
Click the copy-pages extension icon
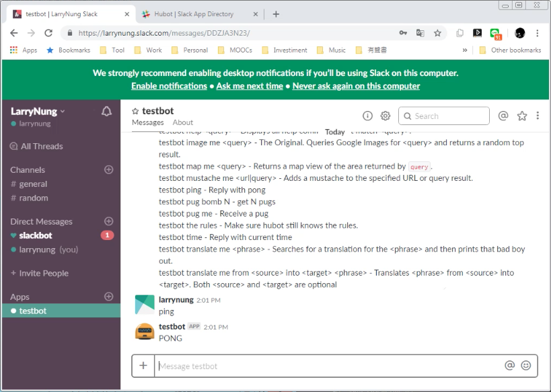click(x=460, y=33)
